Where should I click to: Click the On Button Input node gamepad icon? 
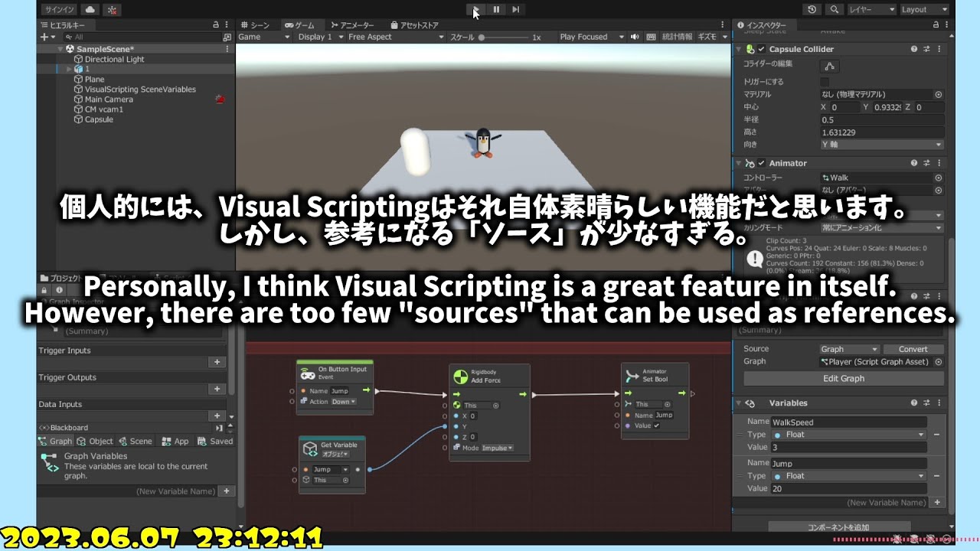pos(306,373)
